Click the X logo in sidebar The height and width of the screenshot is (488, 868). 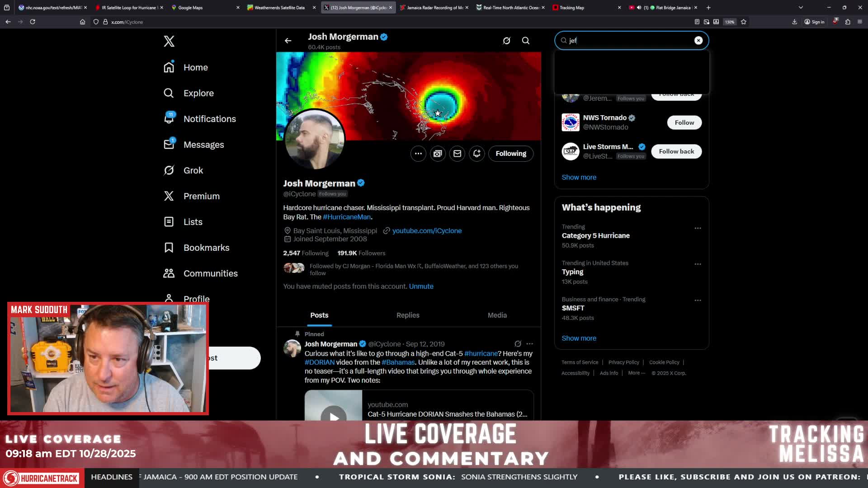(169, 41)
